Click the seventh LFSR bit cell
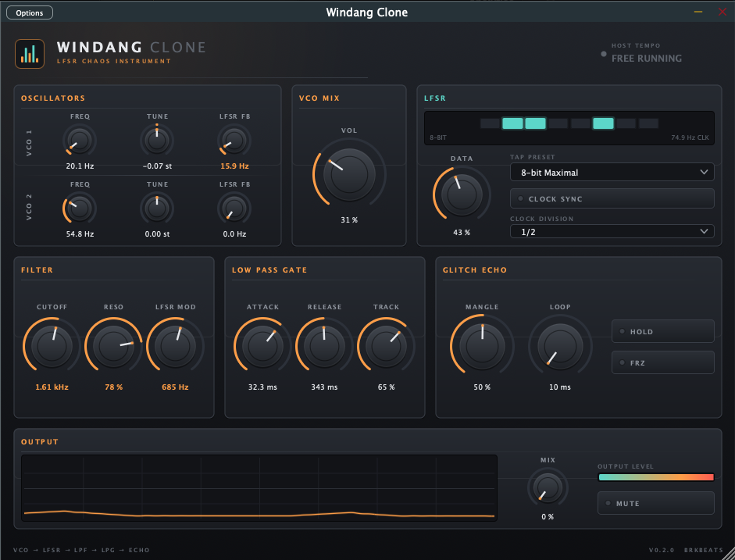 [626, 123]
